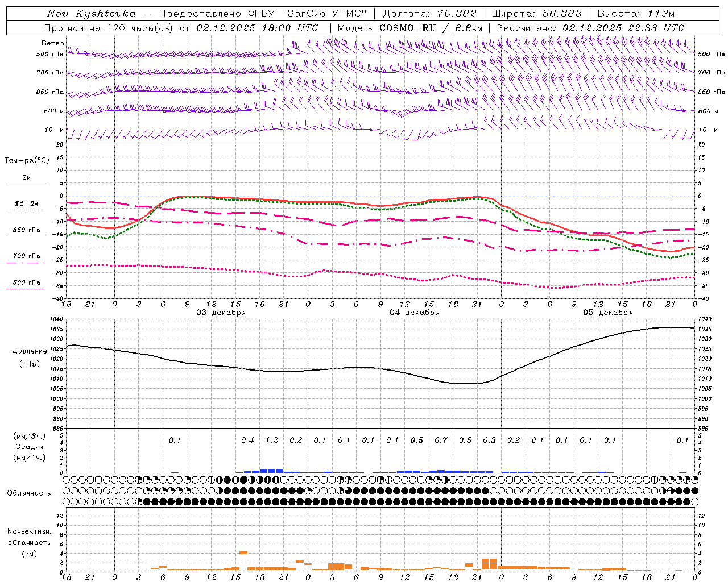Click the dotted 500 гПа temperature legend line
728x582 pixels.
tap(25, 289)
